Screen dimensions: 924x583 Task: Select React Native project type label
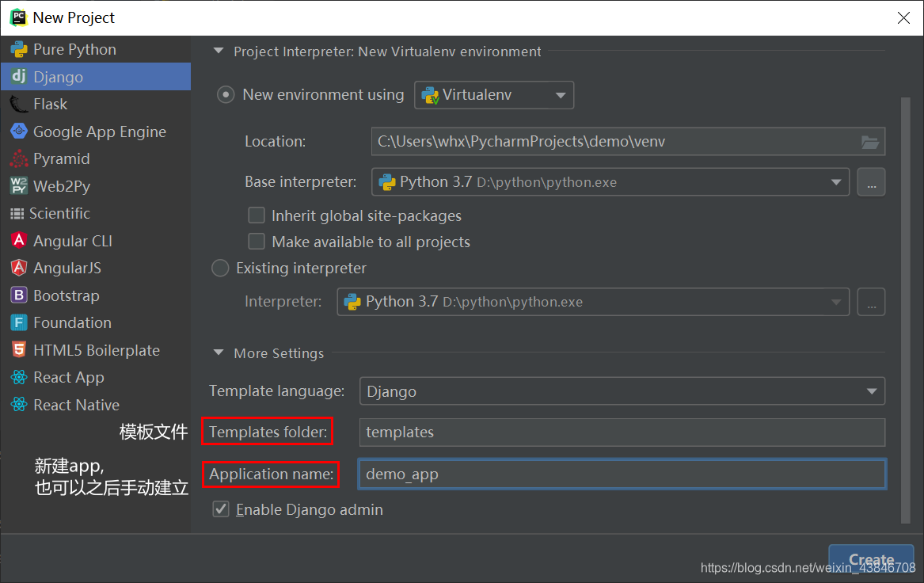(77, 405)
